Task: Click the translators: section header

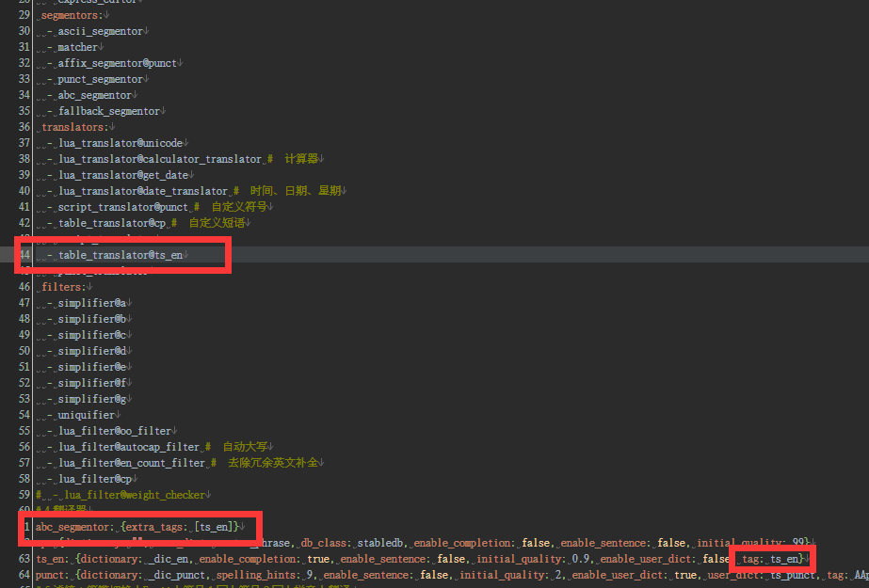Action: [73, 126]
